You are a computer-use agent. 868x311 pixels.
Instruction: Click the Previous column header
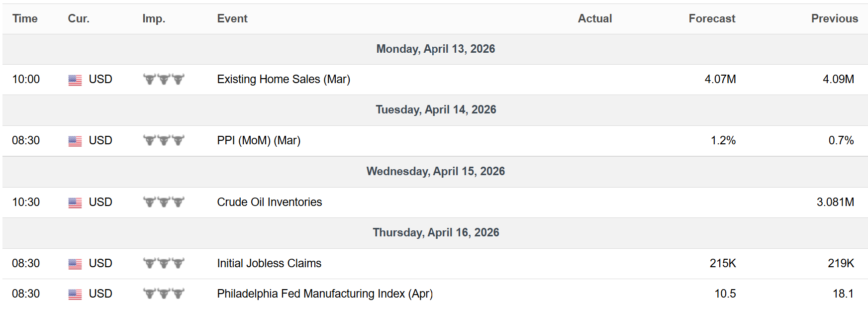tap(834, 18)
